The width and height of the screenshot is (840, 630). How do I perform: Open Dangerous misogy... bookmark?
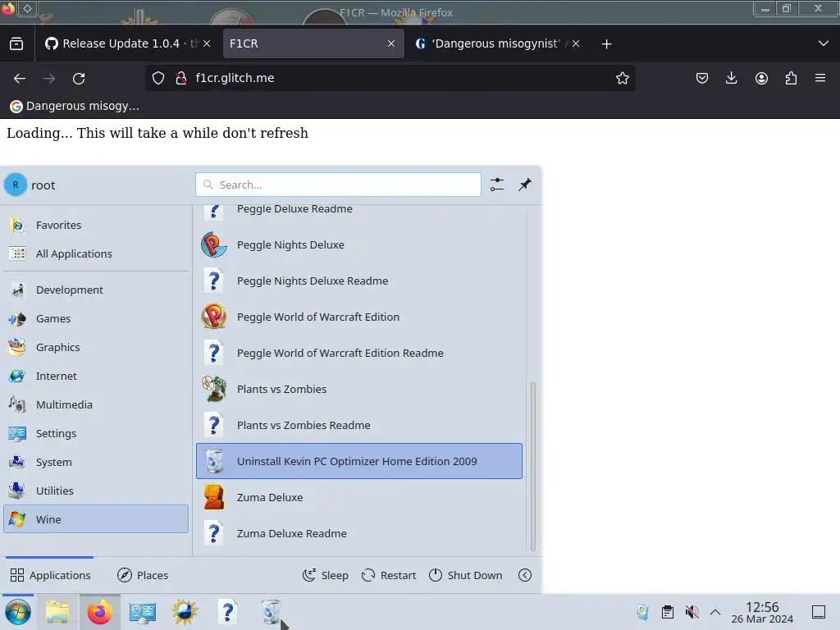click(75, 106)
